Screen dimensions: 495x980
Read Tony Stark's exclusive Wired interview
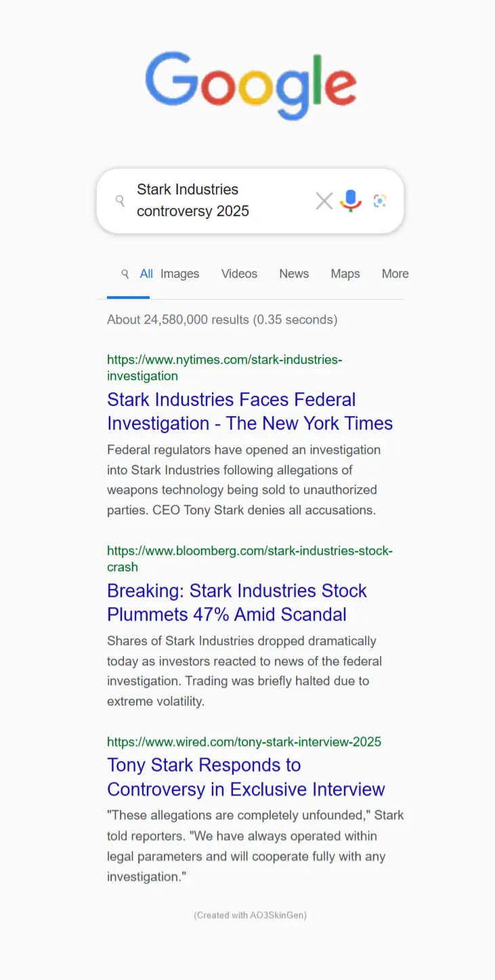[246, 777]
